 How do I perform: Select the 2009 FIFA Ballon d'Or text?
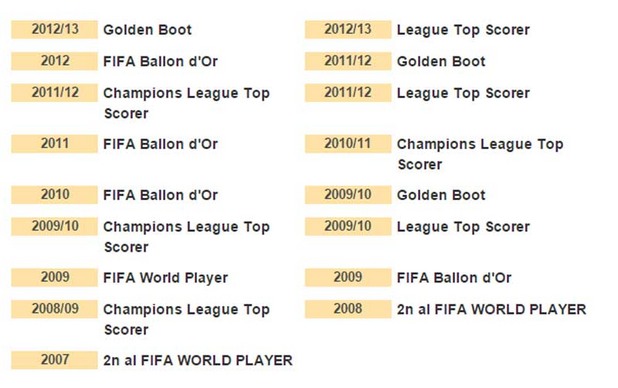tap(454, 278)
